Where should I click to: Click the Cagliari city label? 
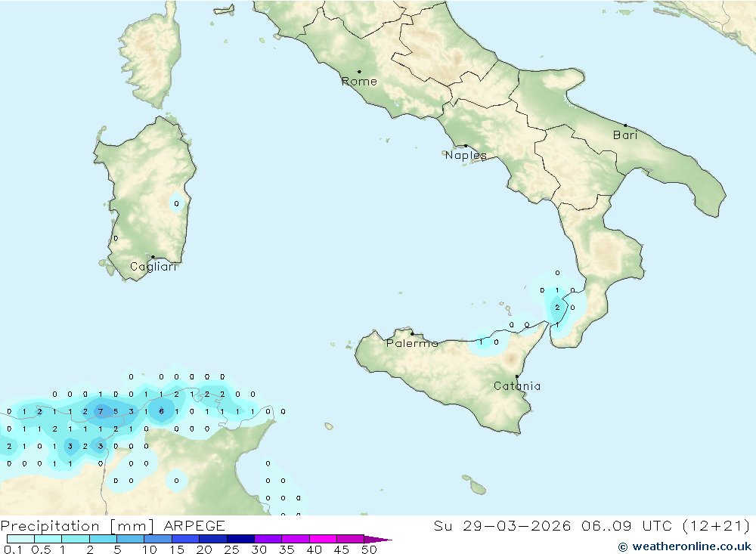pyautogui.click(x=153, y=267)
